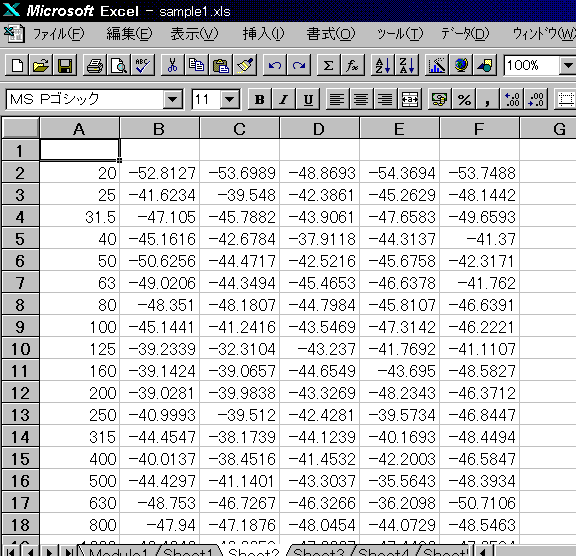Select the row 10 header

tap(20, 349)
